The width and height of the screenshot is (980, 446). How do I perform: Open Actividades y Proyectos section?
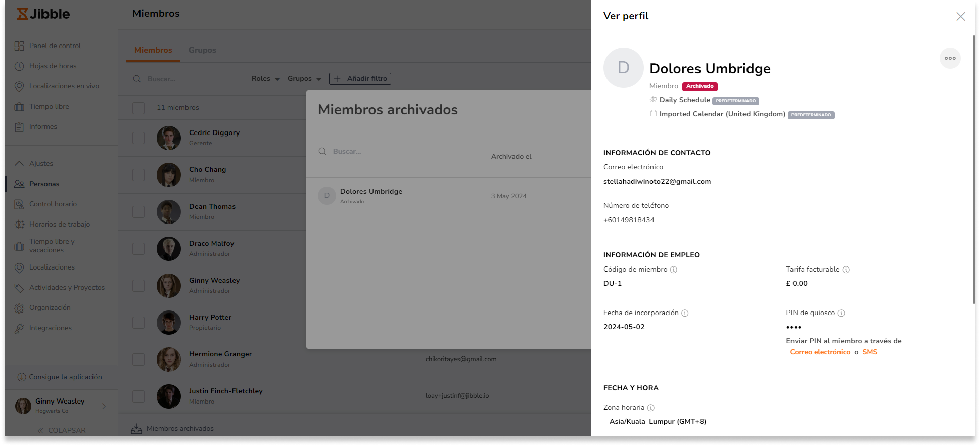tap(67, 287)
